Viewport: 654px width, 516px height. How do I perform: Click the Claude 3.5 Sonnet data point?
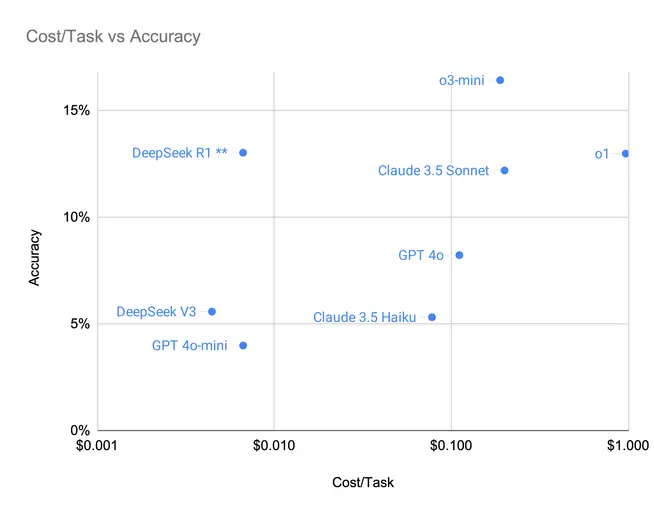[x=504, y=170]
